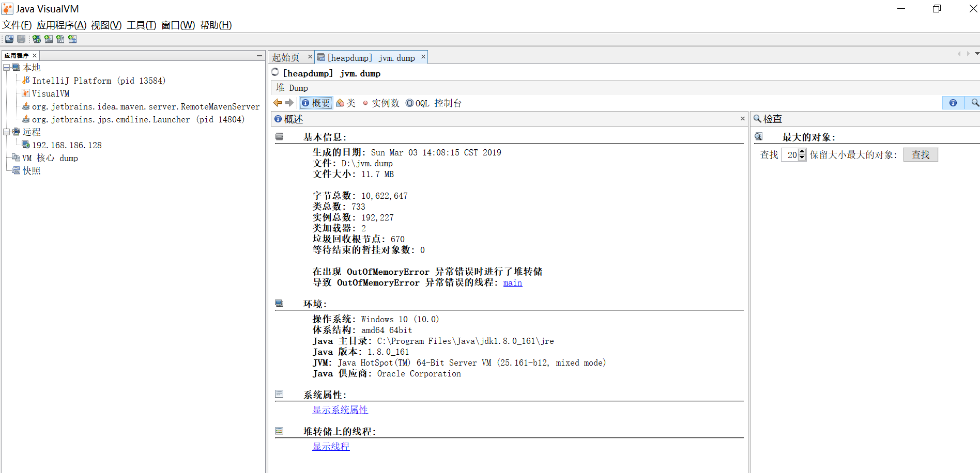The width and height of the screenshot is (980, 473).
Task: Open the 视图(V) menu
Action: pyautogui.click(x=106, y=25)
